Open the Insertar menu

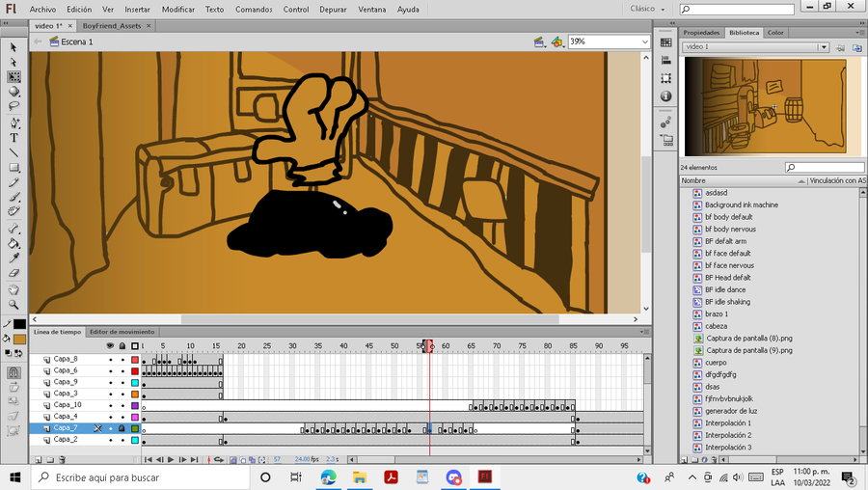[x=137, y=10]
